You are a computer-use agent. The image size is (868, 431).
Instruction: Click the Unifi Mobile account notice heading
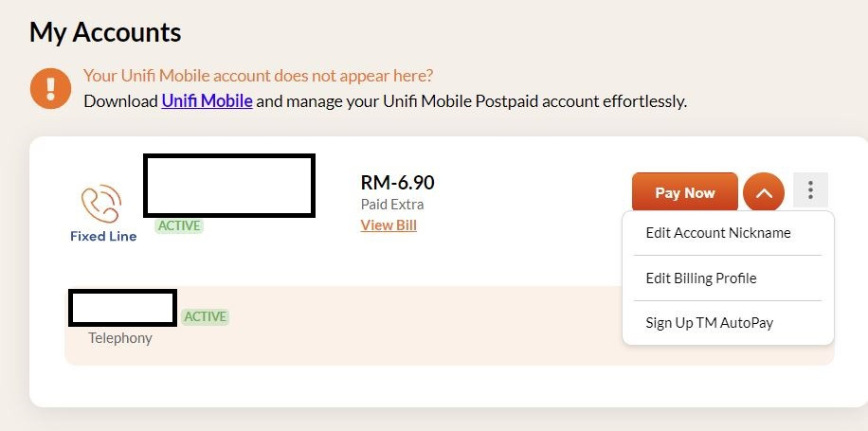[258, 75]
